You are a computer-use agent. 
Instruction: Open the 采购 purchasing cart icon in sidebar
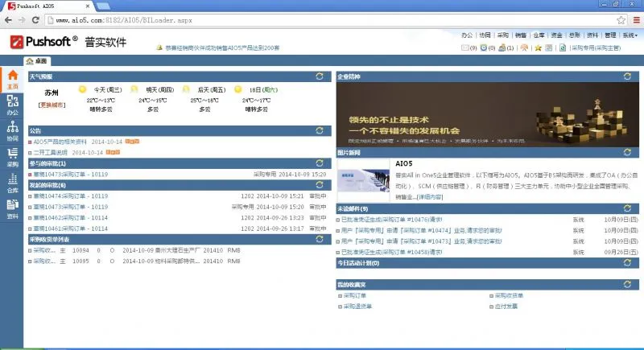tap(12, 157)
